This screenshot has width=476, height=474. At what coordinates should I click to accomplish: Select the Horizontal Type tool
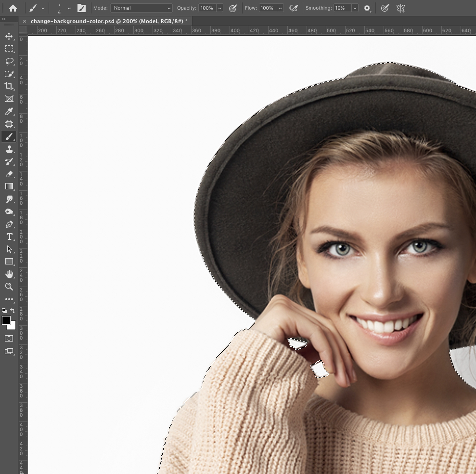[x=9, y=237]
